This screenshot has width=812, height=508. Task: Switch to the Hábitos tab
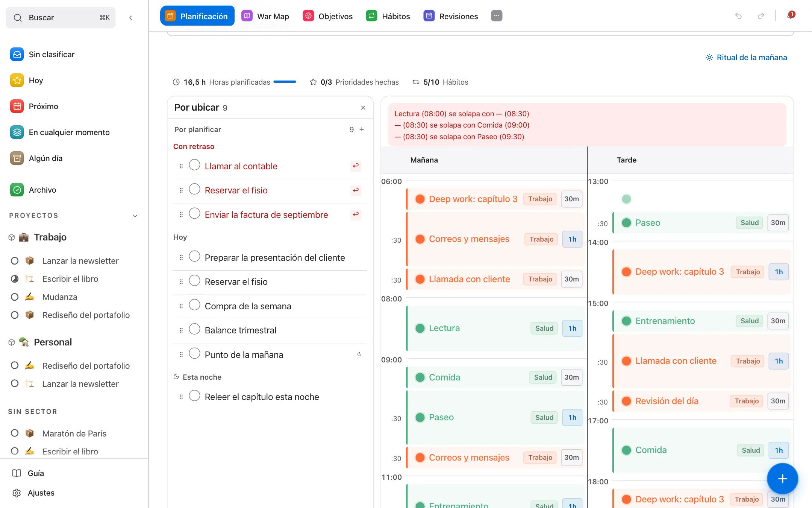388,16
